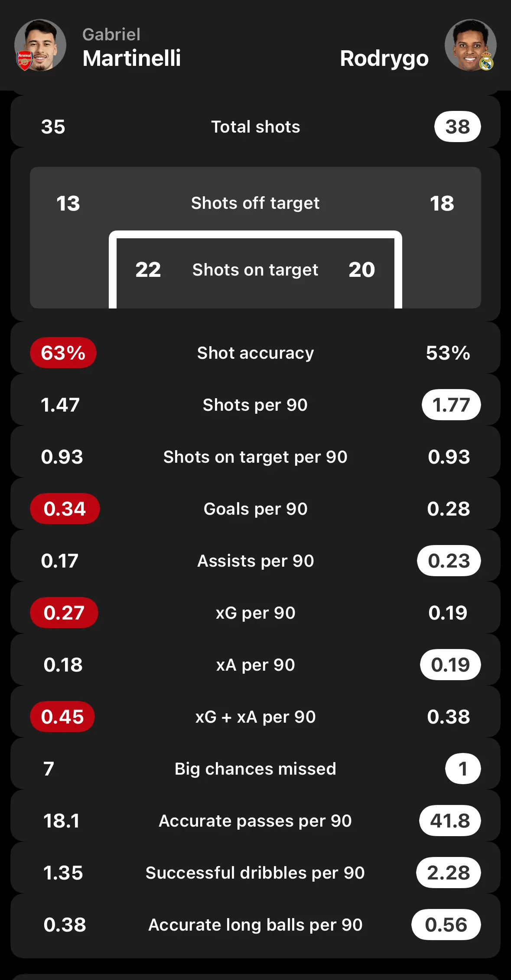This screenshot has width=511, height=980.
Task: Select the Gabriel Martinelli name heading
Action: pyautogui.click(x=131, y=48)
